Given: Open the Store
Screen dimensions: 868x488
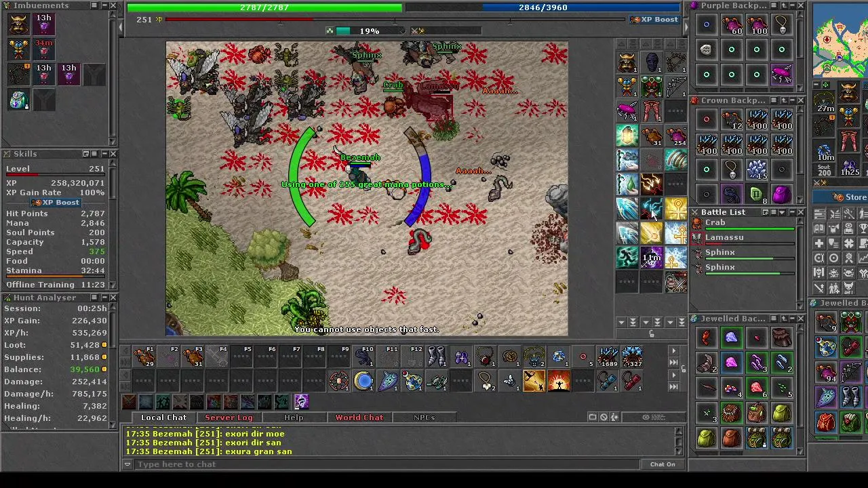Looking at the screenshot, I should click(842, 197).
